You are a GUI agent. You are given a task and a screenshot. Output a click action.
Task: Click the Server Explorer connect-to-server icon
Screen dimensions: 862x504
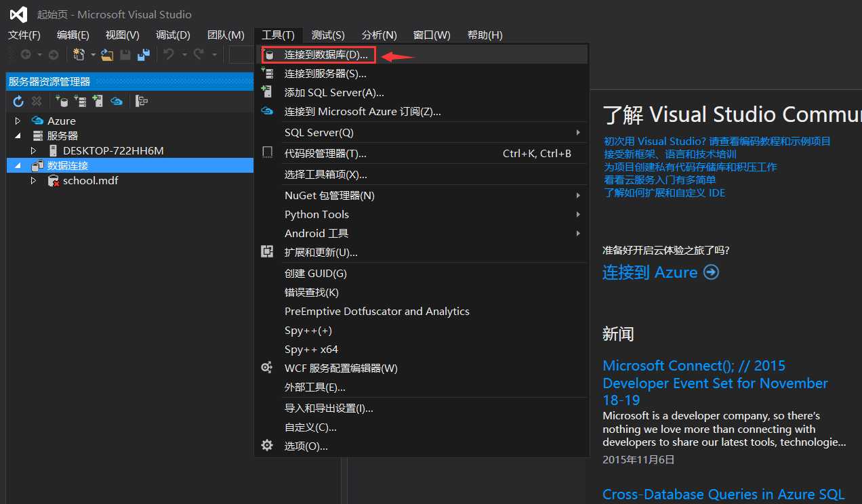80,101
